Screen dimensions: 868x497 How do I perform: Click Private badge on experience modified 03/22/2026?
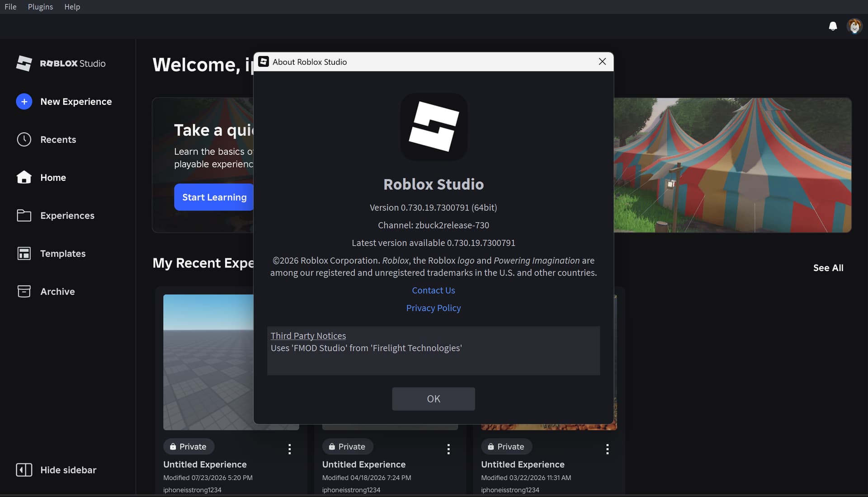pos(506,446)
